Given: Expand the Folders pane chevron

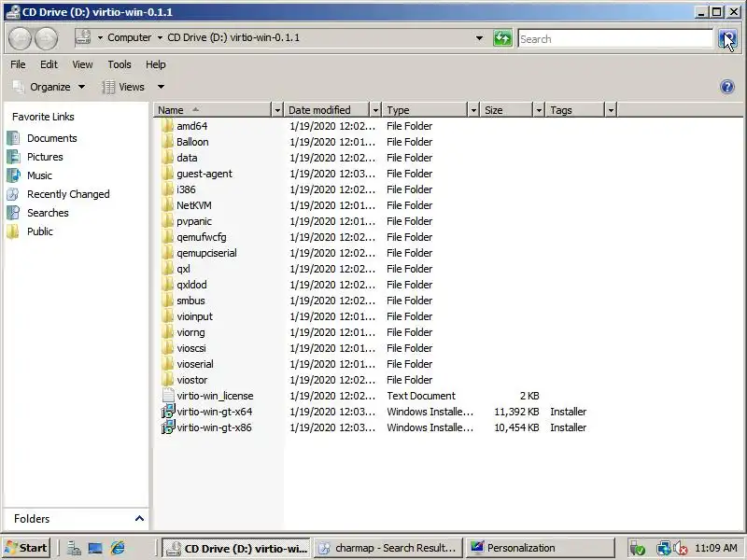Looking at the screenshot, I should pyautogui.click(x=139, y=518).
